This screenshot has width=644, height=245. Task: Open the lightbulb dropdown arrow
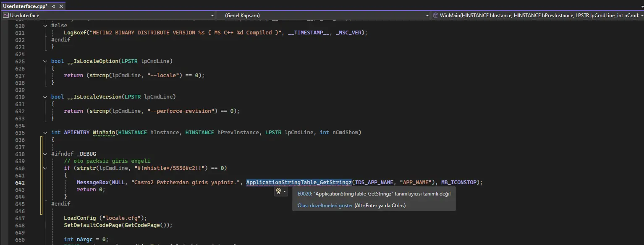tap(285, 191)
